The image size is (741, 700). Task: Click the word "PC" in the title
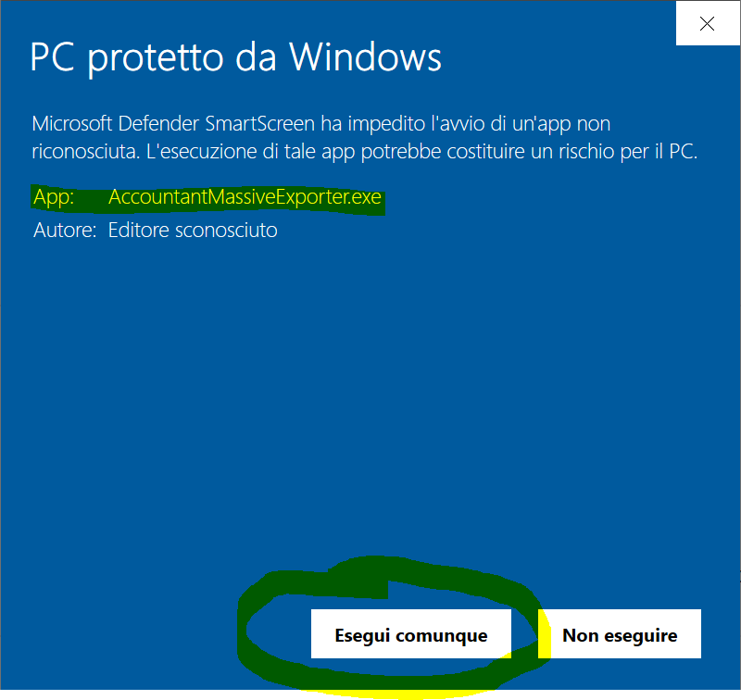pos(52,57)
